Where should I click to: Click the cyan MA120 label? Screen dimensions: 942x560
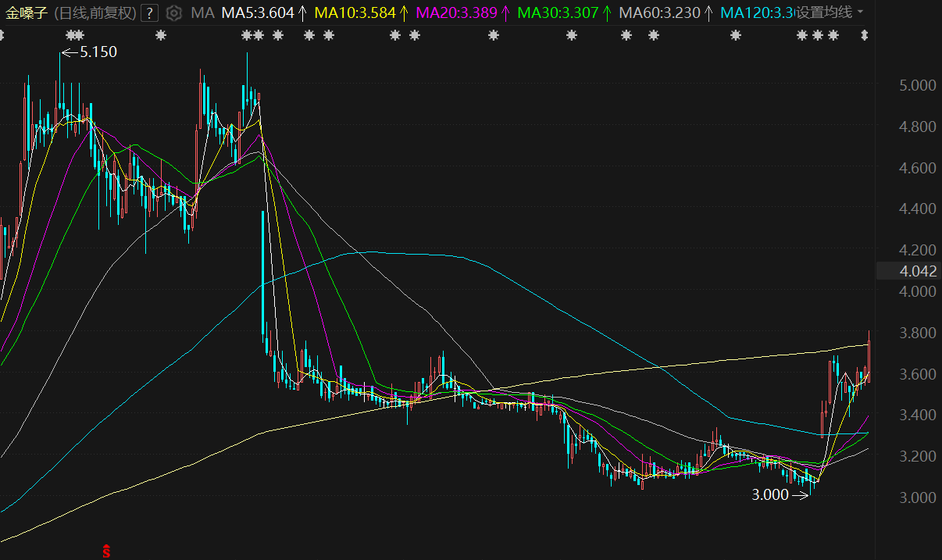pyautogui.click(x=755, y=12)
